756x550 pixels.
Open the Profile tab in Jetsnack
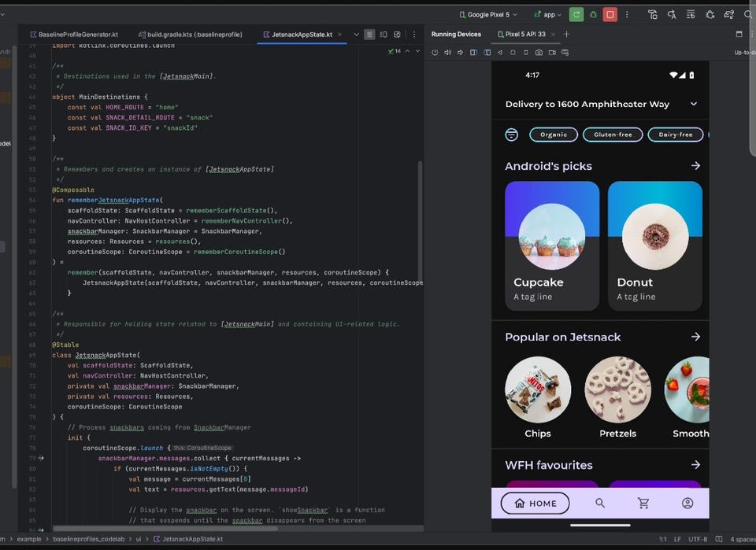coord(687,503)
